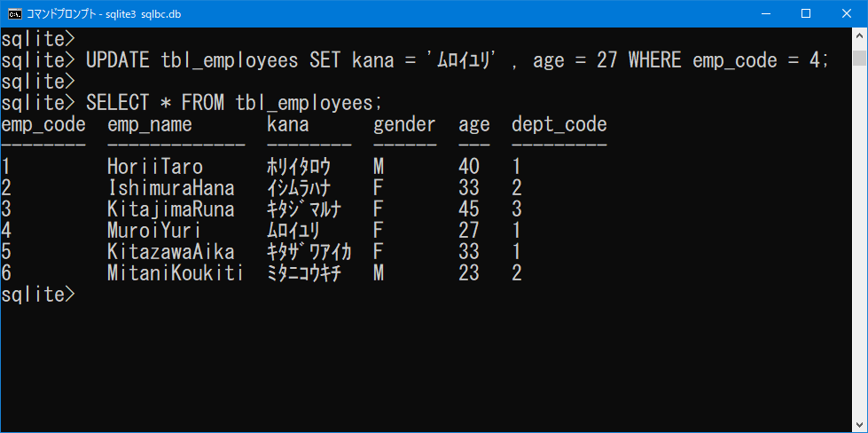Click the vertical scrollbar thumb

pyautogui.click(x=858, y=59)
